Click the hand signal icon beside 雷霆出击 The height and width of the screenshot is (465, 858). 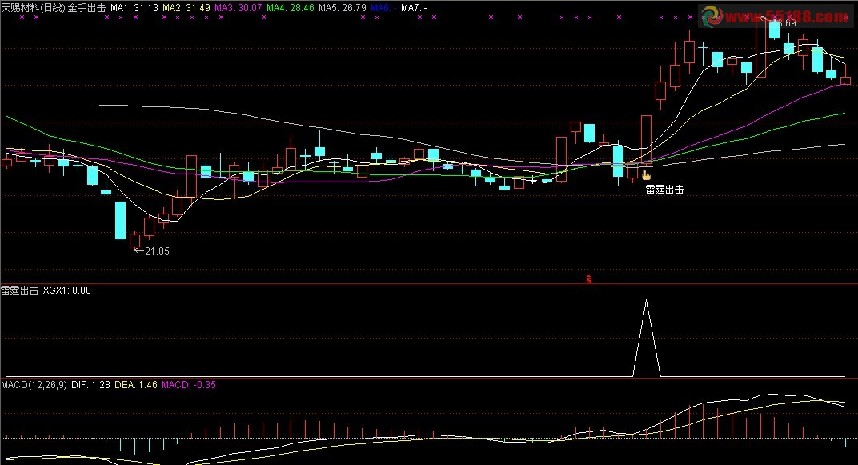pyautogui.click(x=646, y=175)
